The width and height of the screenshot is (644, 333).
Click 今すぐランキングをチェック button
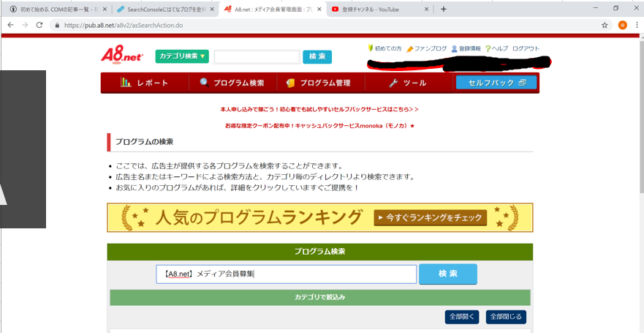pyautogui.click(x=430, y=218)
